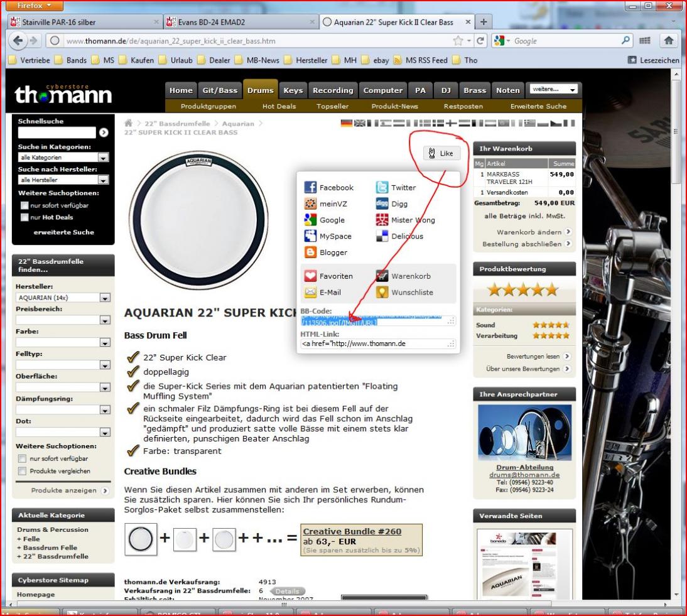Toggle 'nur sofort verfügbar' in Schnellsuche
This screenshot has width=687, height=616.
point(24,205)
